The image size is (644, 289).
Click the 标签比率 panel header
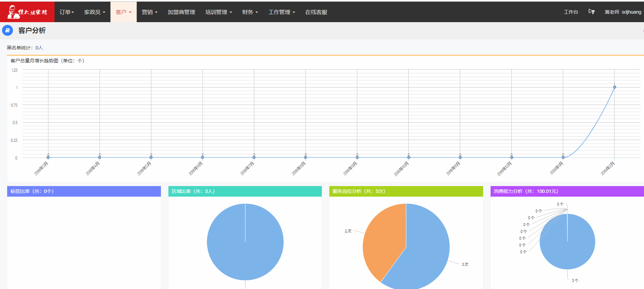84,191
